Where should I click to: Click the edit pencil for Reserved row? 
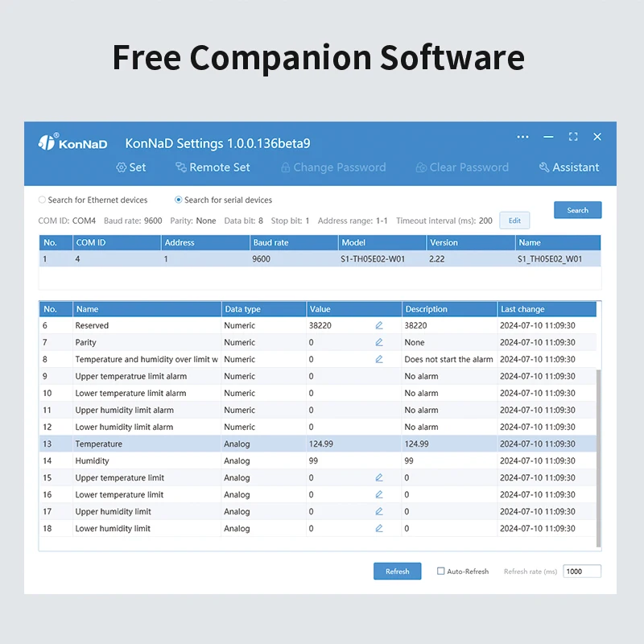[378, 325]
